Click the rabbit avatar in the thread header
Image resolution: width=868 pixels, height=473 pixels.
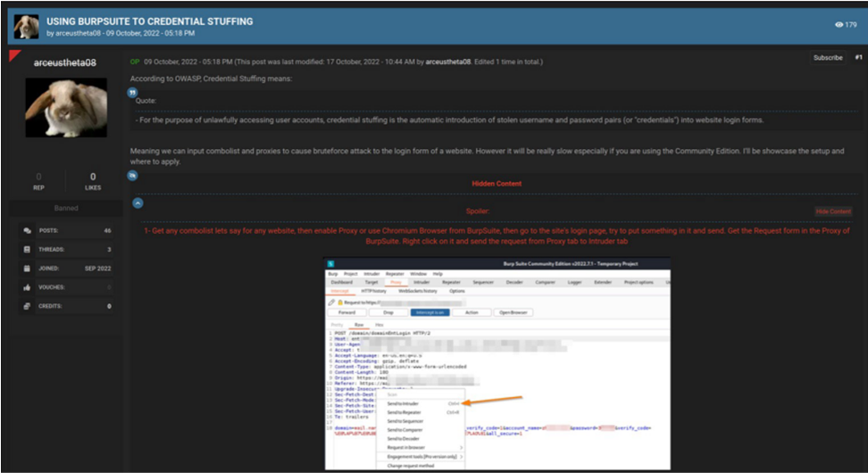tap(26, 27)
